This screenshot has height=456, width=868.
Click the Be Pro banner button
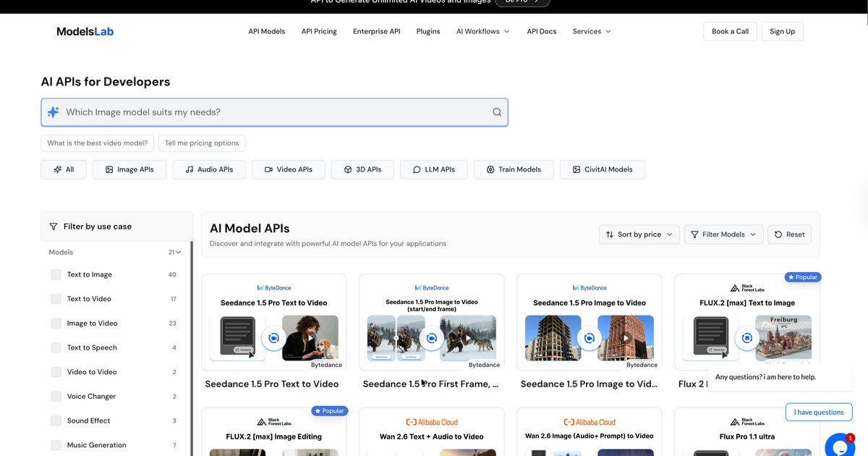[x=522, y=2]
